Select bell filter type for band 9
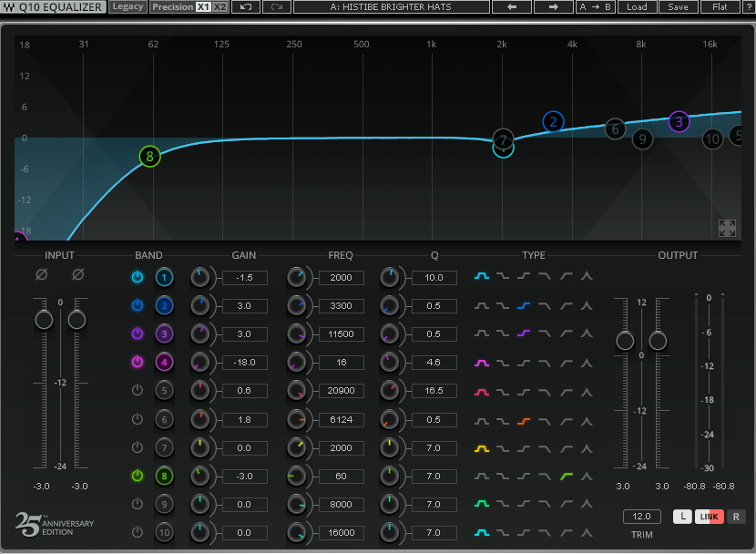 pos(482,503)
